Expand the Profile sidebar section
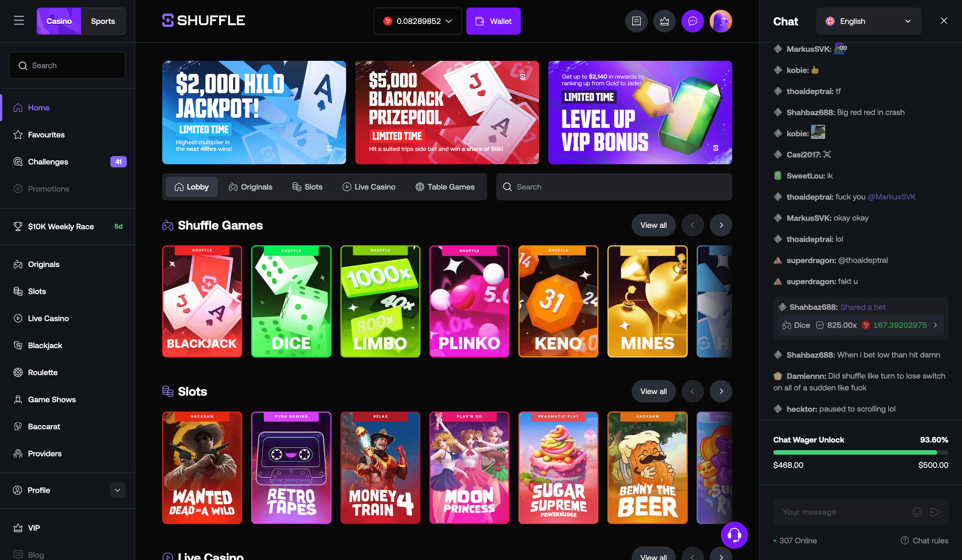 click(x=118, y=490)
